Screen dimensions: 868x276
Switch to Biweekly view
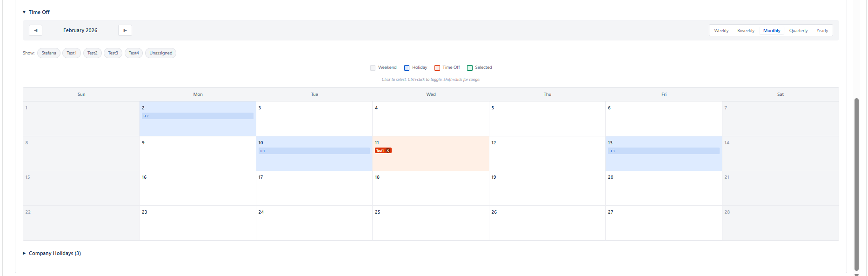(746, 31)
